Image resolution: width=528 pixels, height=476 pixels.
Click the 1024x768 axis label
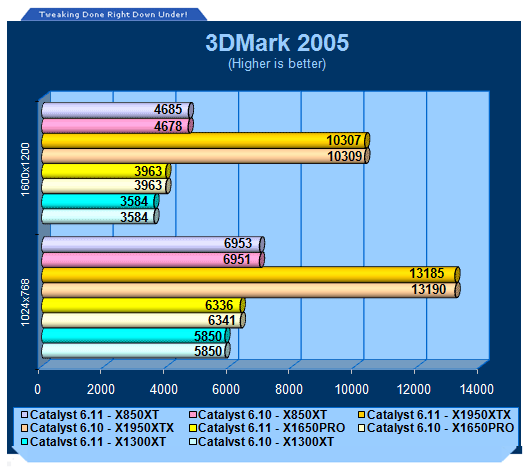click(x=26, y=303)
